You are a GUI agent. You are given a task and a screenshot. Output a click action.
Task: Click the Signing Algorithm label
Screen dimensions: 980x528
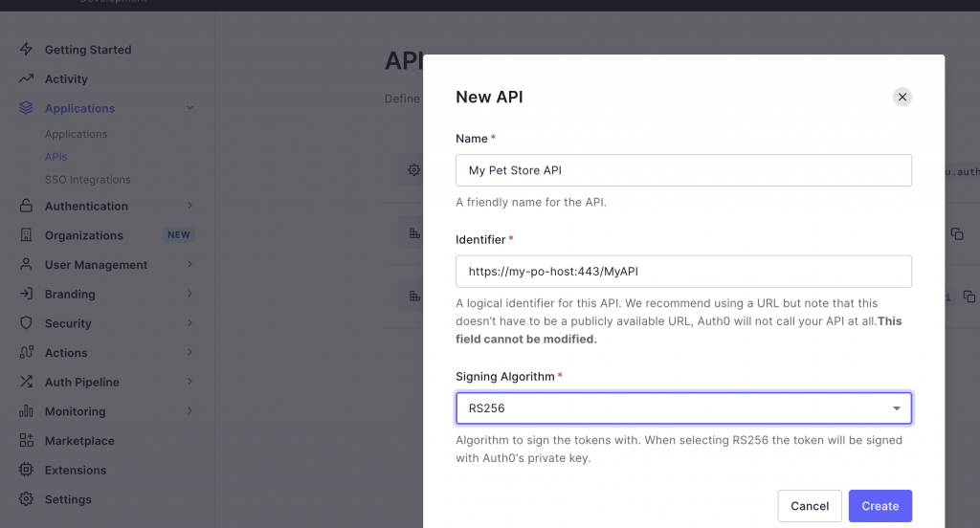(x=505, y=376)
